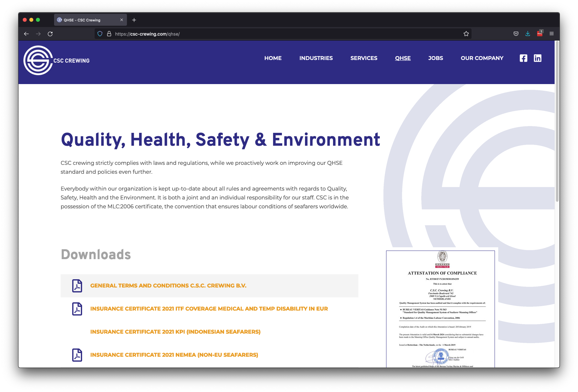Screen dimensions: 578x392
Task: Open the Industries menu
Action: pos(316,58)
